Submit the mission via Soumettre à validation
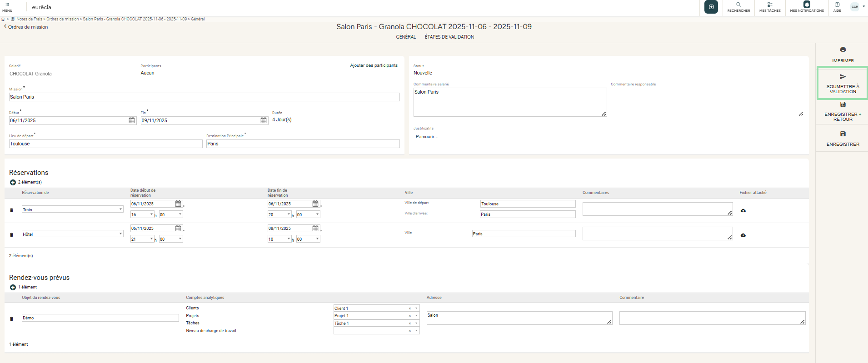Viewport: 868px width, 363px height. [x=843, y=83]
